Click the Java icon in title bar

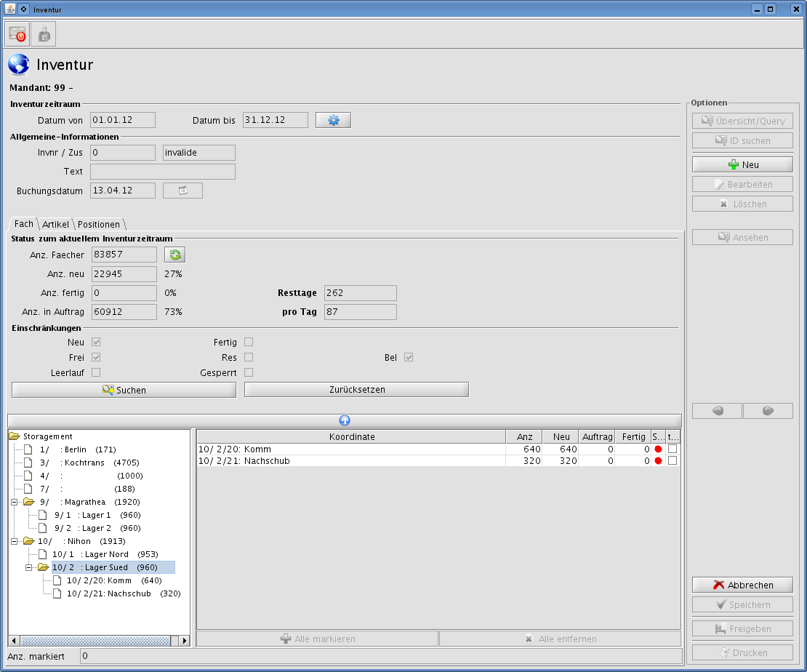pos(9,9)
